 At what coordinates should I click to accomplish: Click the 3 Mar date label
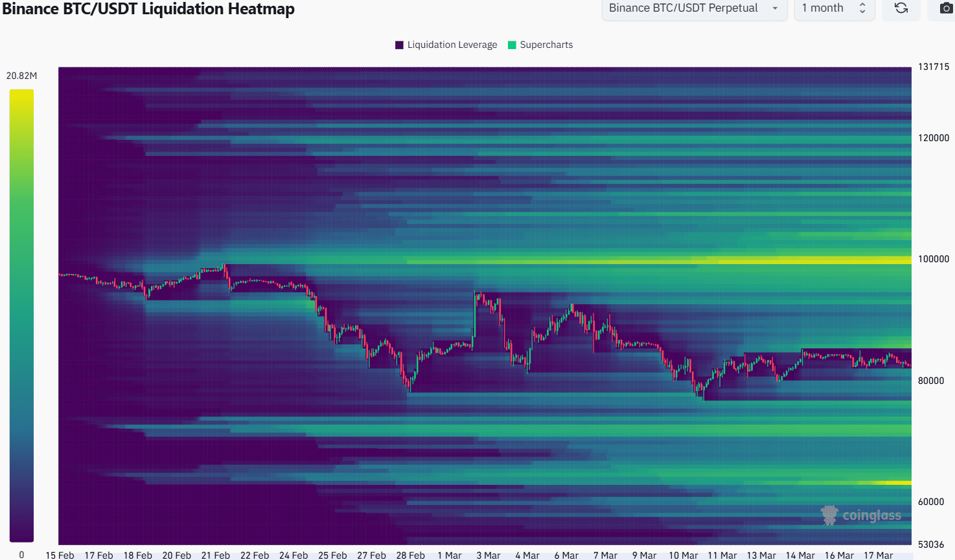(x=489, y=555)
